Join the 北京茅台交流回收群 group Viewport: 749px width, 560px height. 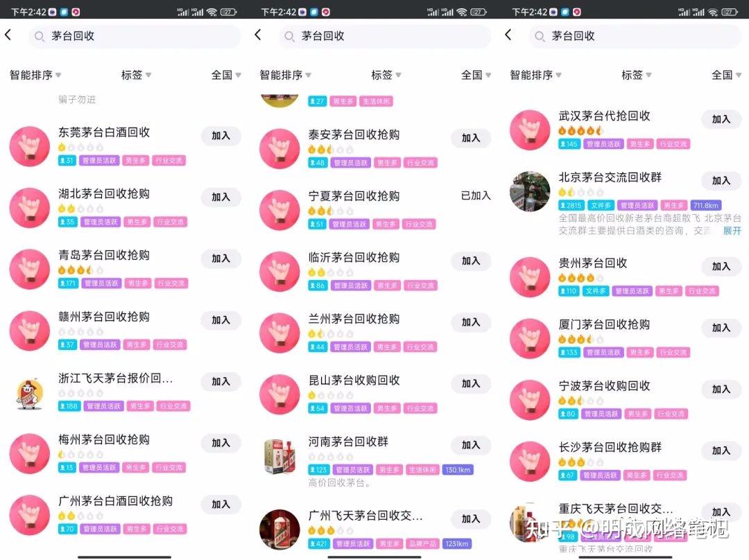[721, 180]
